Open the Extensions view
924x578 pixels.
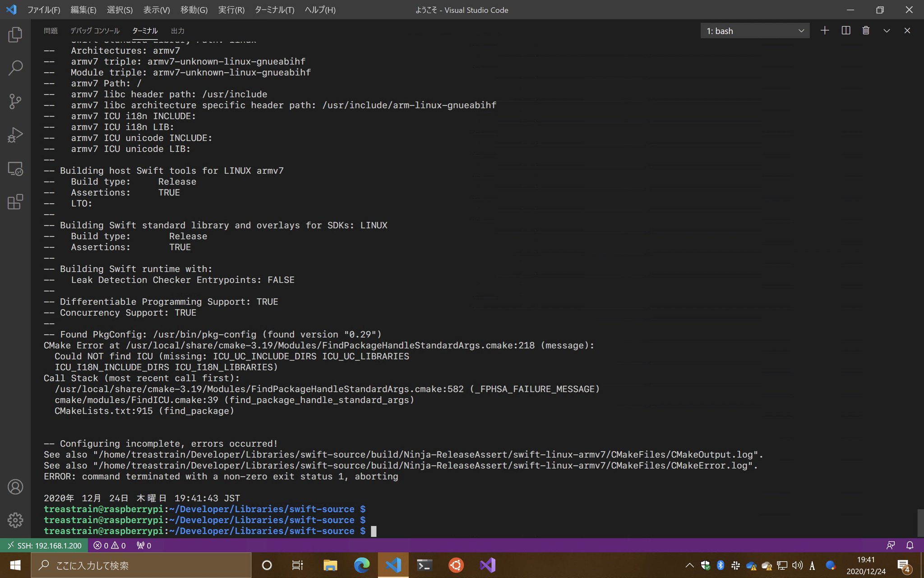point(15,202)
